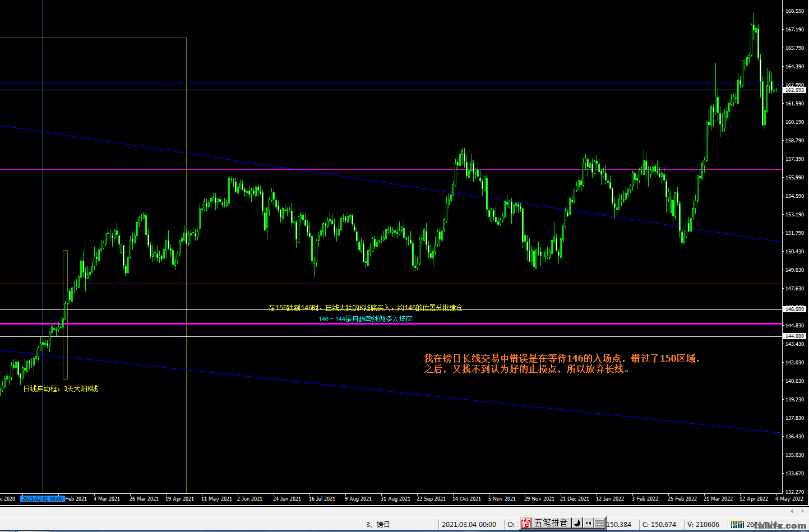The height and width of the screenshot is (532, 809).
Task: Click the highlighted 2021.02.01 00:00 date marker
Action: pyautogui.click(x=43, y=498)
